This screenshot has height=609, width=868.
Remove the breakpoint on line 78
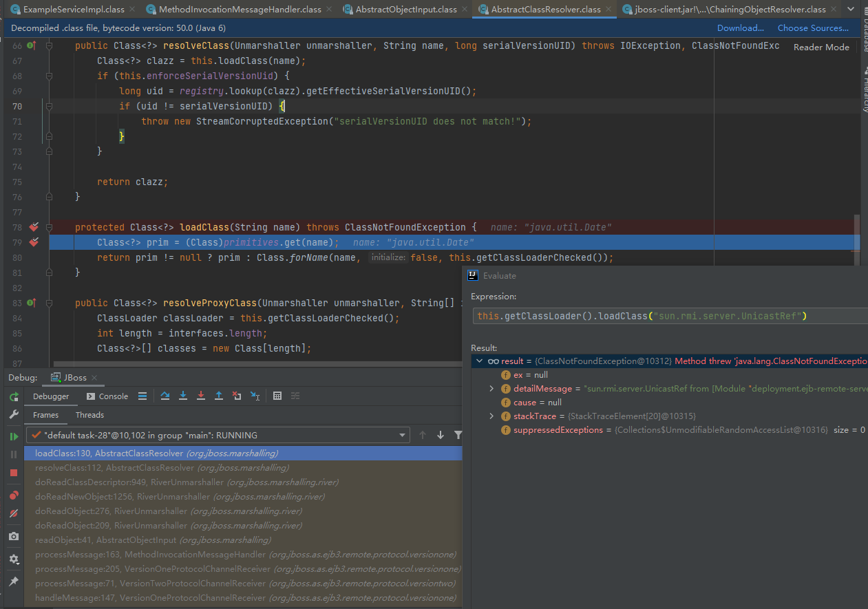[34, 227]
